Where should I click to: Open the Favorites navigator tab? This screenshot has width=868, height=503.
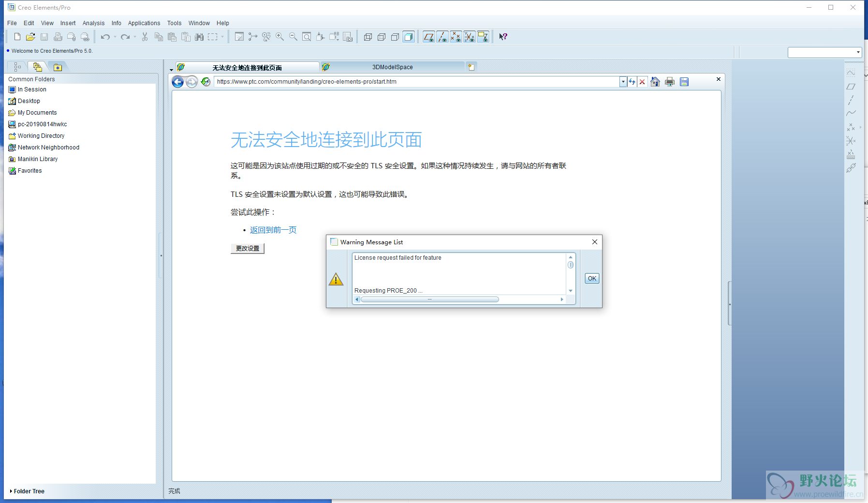click(58, 67)
